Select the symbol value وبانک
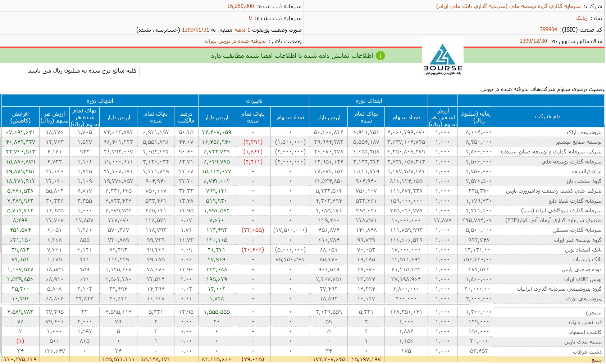 [x=582, y=18]
